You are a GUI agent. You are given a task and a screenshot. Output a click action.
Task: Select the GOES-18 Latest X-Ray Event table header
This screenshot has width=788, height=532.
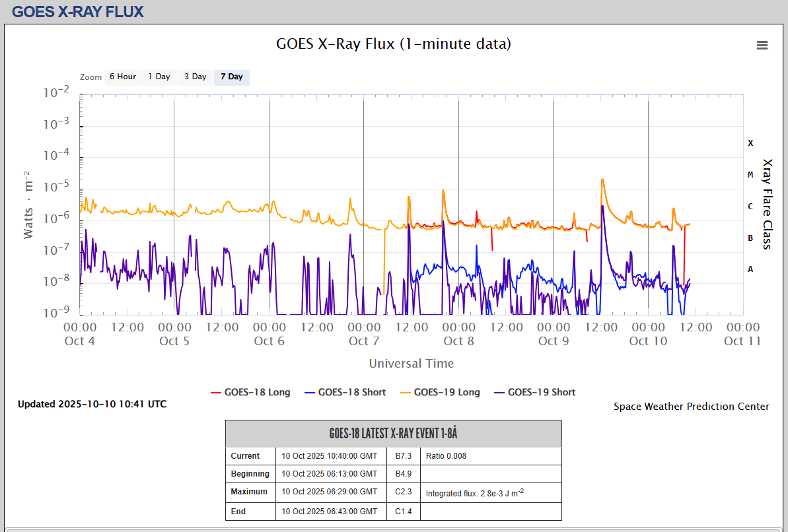point(393,434)
